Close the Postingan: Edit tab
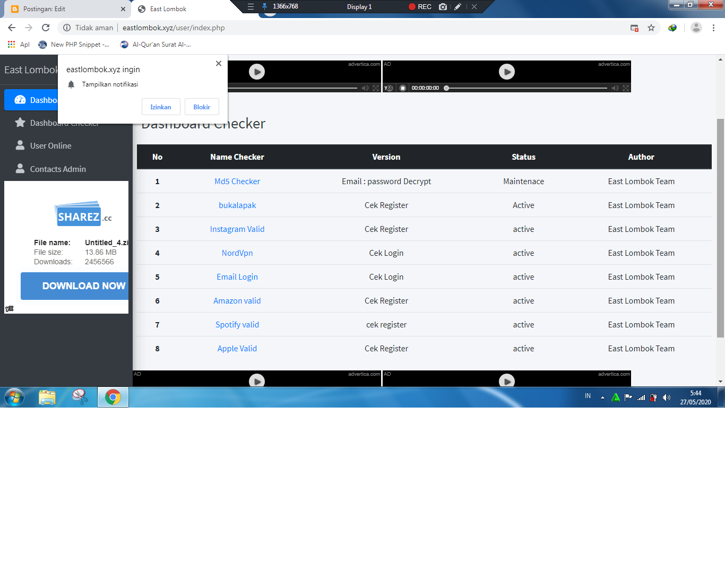This screenshot has width=725, height=588. tap(123, 9)
